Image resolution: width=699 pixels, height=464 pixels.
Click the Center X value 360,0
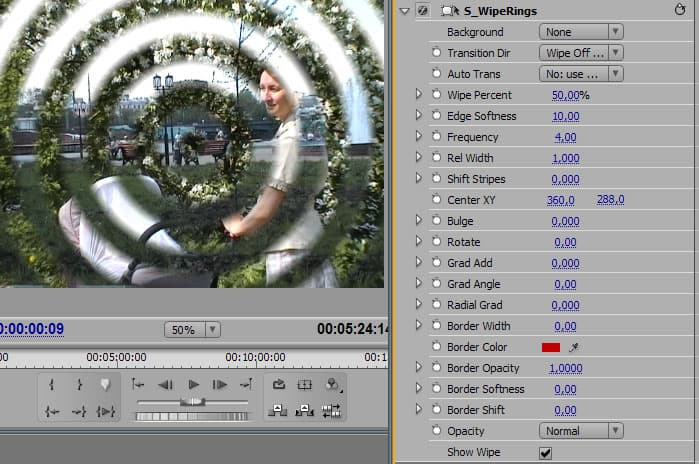coord(561,200)
